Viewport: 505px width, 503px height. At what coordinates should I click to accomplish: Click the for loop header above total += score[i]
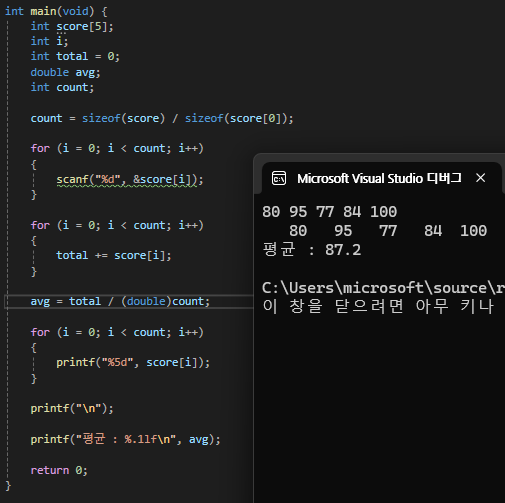click(117, 225)
